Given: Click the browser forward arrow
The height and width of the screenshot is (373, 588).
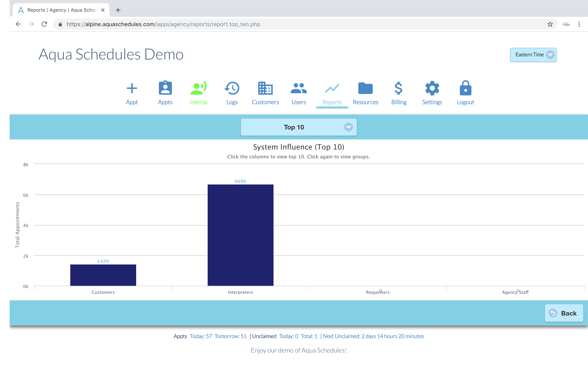Looking at the screenshot, I should (31, 24).
